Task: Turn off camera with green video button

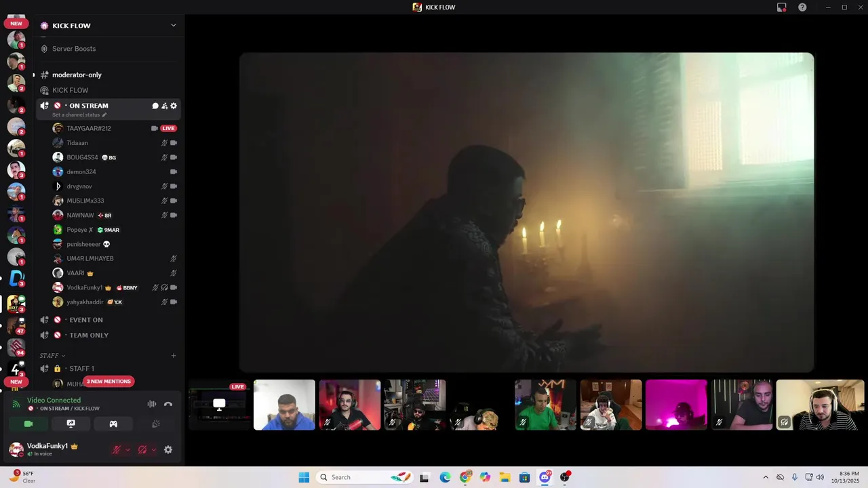Action: pyautogui.click(x=28, y=424)
